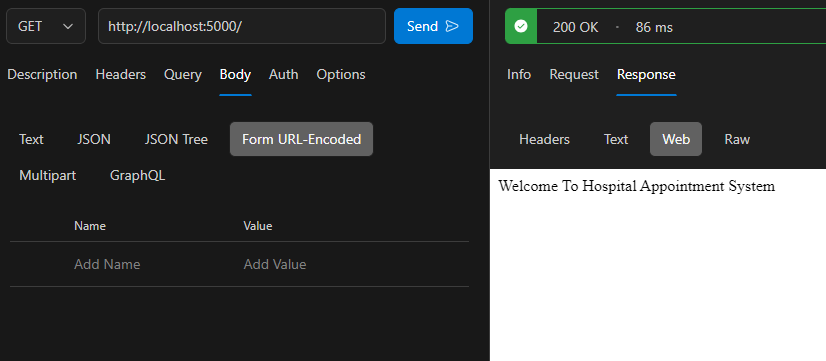Choose the JSON body type
The width and height of the screenshot is (826, 361).
94,139
